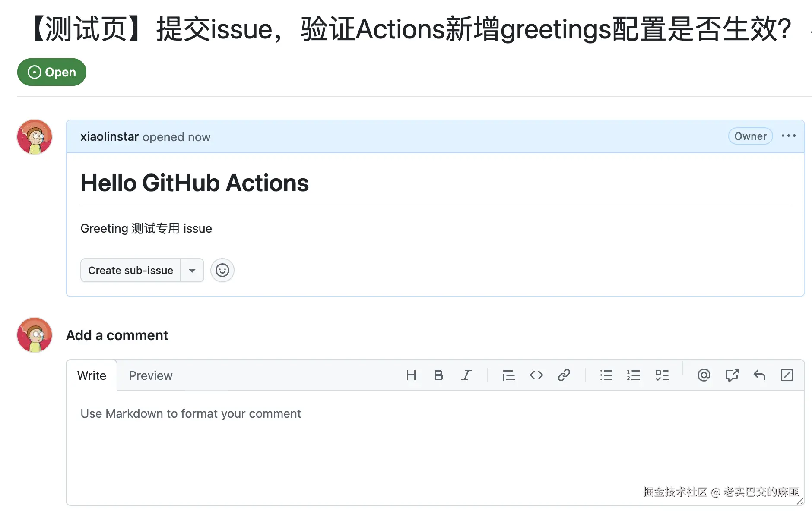Click the 'opened now' timestamp
The image size is (812, 511).
176,137
